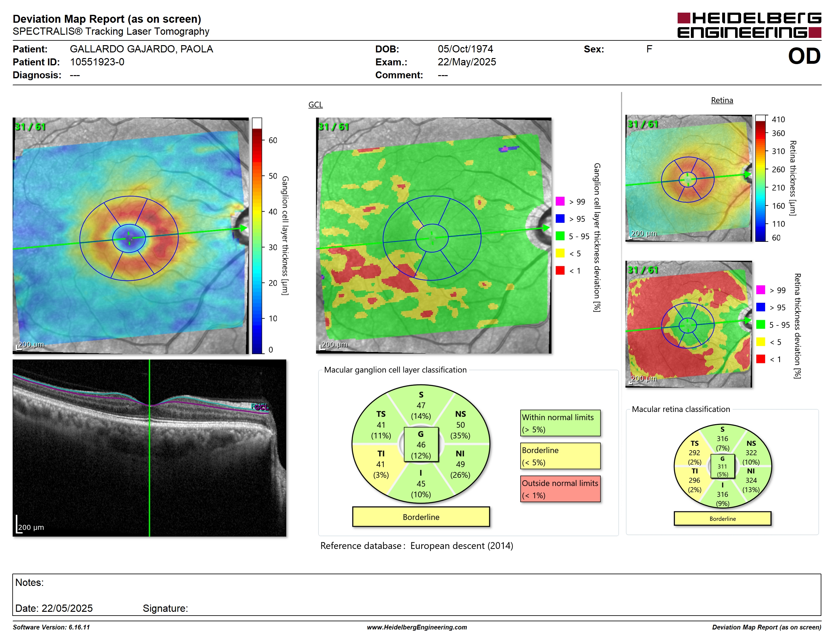Click the sex value F
Screen dimensions: 834x644
pyautogui.click(x=649, y=49)
